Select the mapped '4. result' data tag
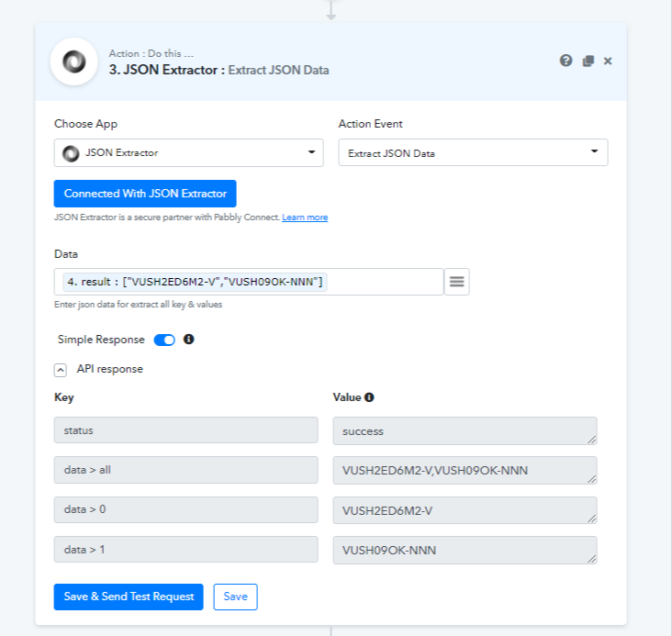This screenshot has width=672, height=636. click(195, 282)
